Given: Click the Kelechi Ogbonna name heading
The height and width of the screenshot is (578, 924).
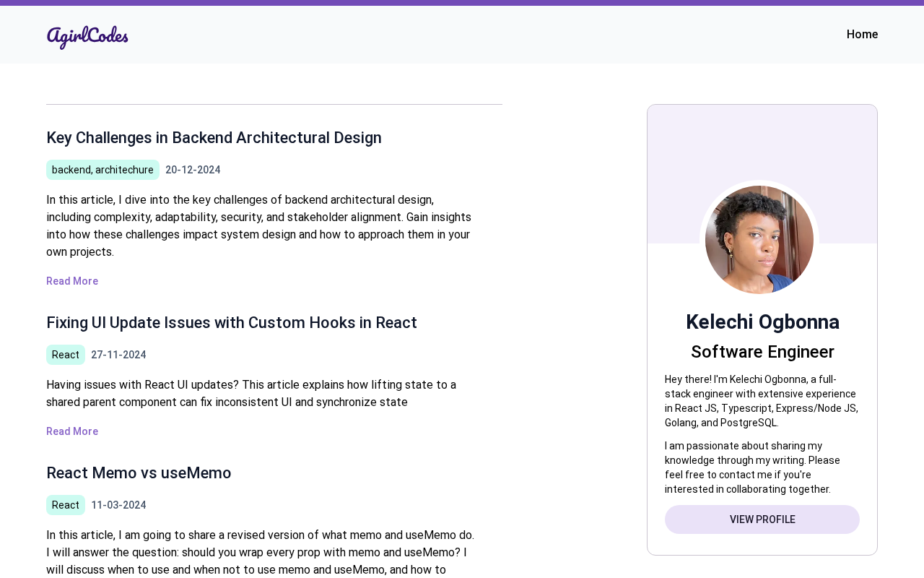Looking at the screenshot, I should [x=762, y=322].
